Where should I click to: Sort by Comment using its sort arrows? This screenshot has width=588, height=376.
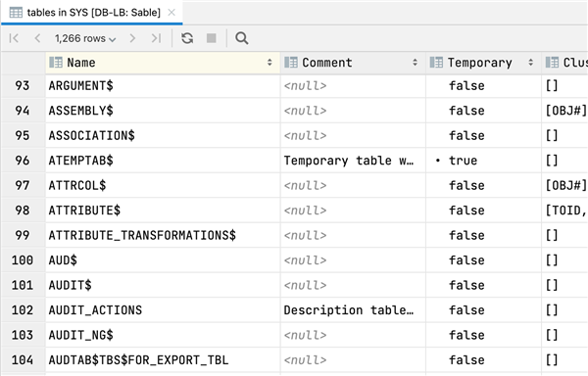coord(416,63)
